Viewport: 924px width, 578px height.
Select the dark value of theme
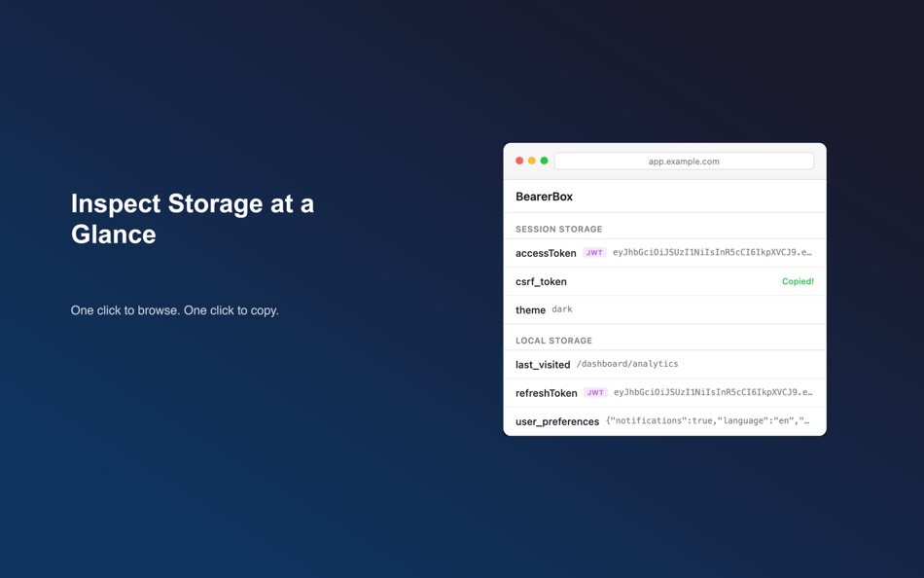pos(562,308)
